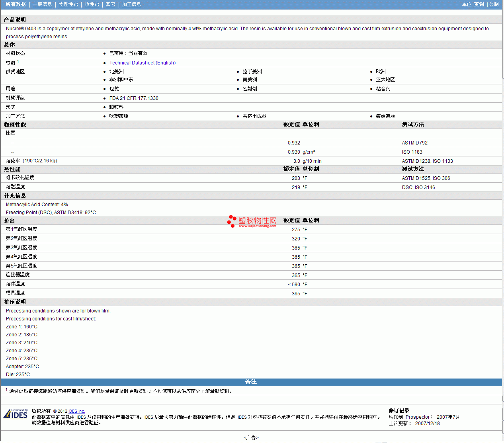The height and width of the screenshot is (443, 504).
Task: Select the 补充信息 section header
Action: [x=15, y=195]
